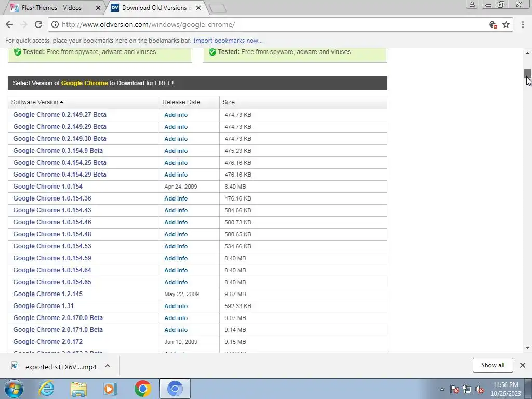
Task: Open Google Chrome 0.4.154.25 Beta link
Action: pos(60,163)
